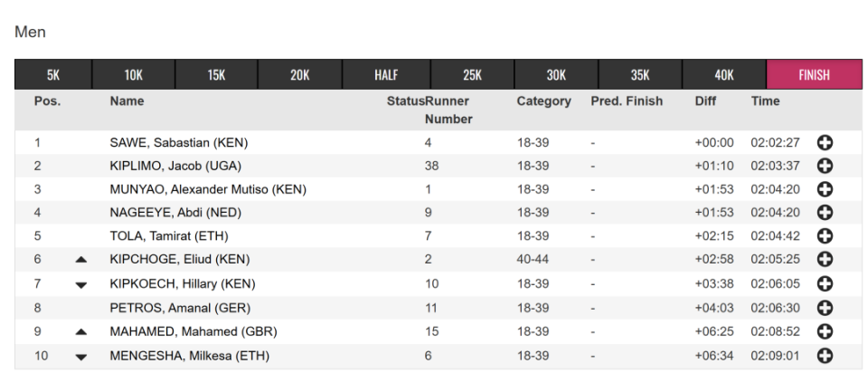868x373 pixels.
Task: View the 30K split standings
Action: 556,74
